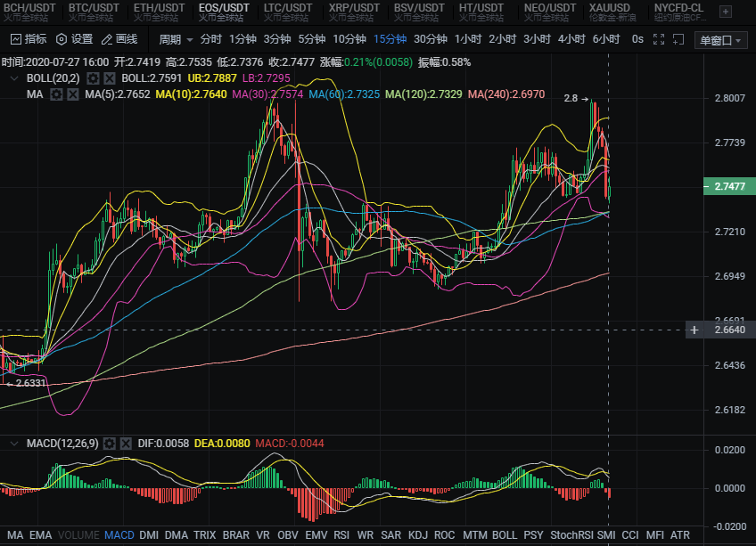Enable the KDJ indicator
Image resolution: width=756 pixels, height=546 pixels.
(x=417, y=535)
